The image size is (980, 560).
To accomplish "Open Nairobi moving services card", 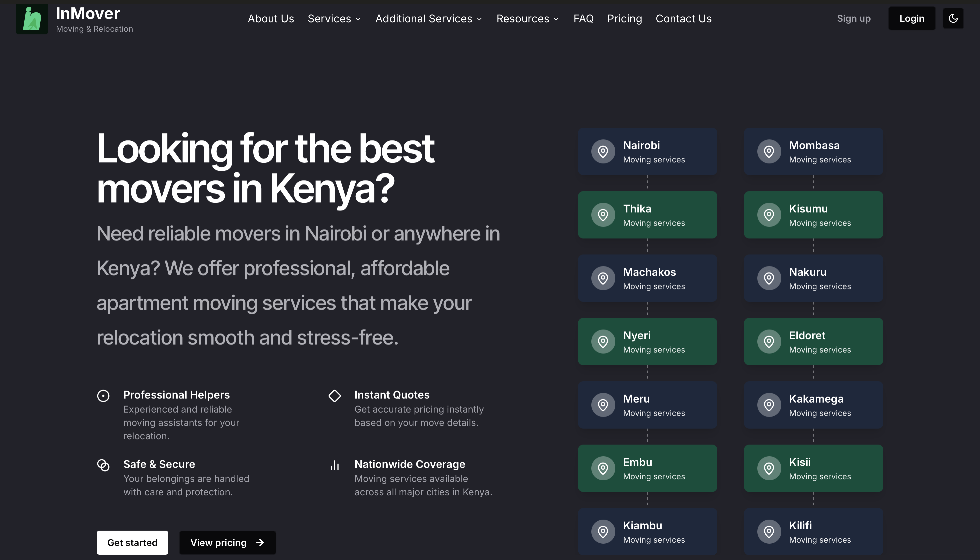I will [x=647, y=151].
